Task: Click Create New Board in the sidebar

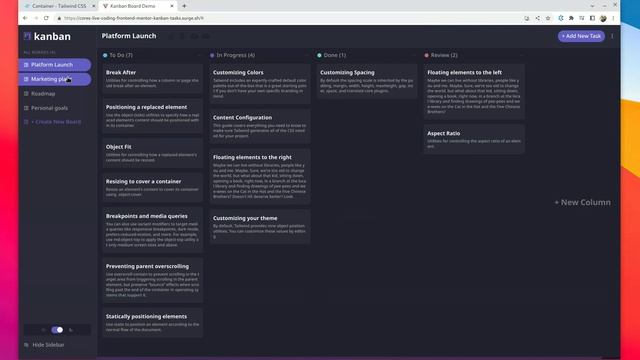Action: coord(56,122)
